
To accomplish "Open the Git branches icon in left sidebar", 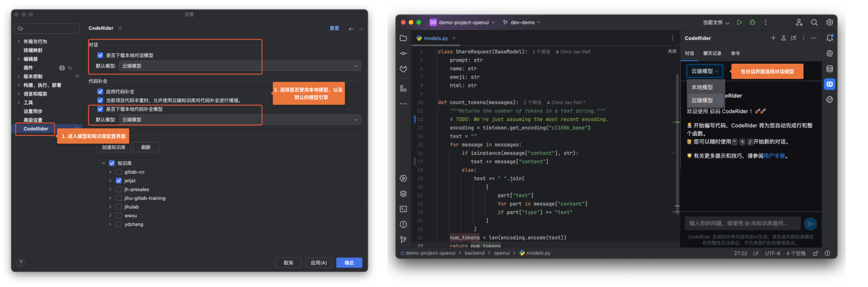I will [403, 240].
